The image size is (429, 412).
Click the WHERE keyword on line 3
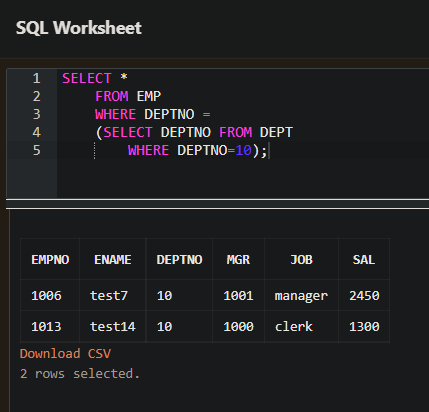(x=116, y=114)
